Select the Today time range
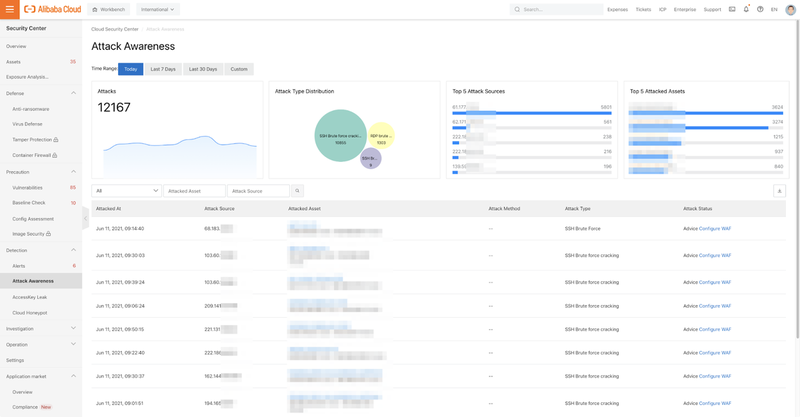The image size is (800, 417). pos(130,69)
